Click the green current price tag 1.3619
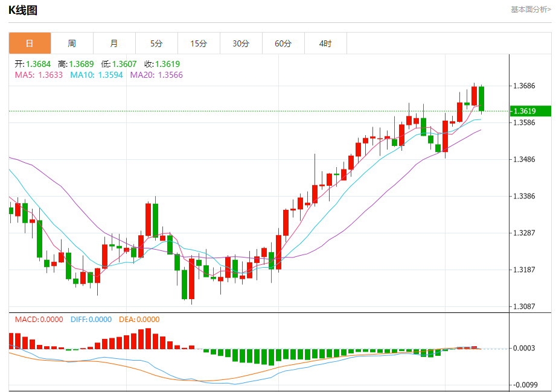The height and width of the screenshot is (392, 556). coord(531,111)
